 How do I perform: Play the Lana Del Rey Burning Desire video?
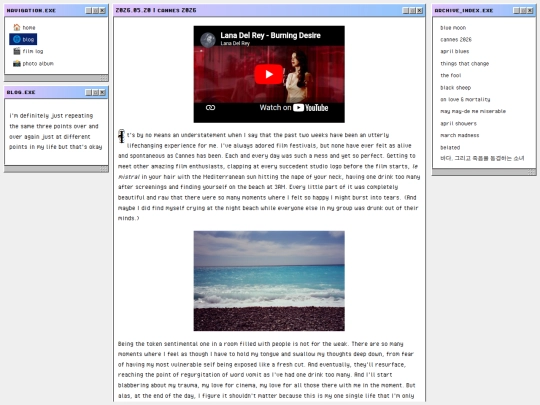pyautogui.click(x=269, y=74)
